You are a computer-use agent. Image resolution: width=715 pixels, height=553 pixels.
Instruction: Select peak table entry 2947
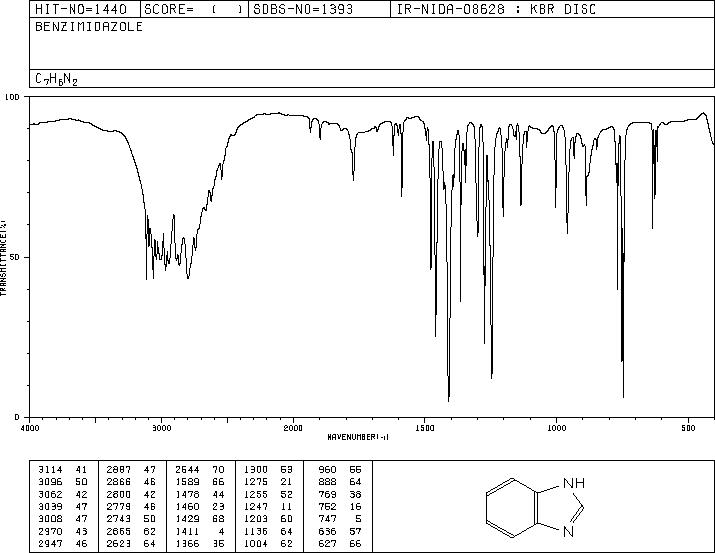(x=62, y=543)
